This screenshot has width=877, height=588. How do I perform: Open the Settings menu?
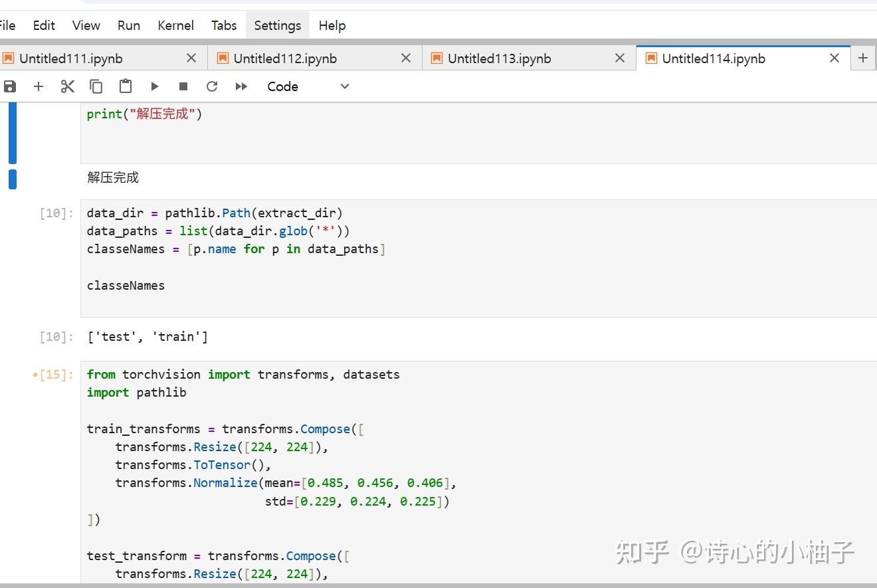click(x=278, y=25)
